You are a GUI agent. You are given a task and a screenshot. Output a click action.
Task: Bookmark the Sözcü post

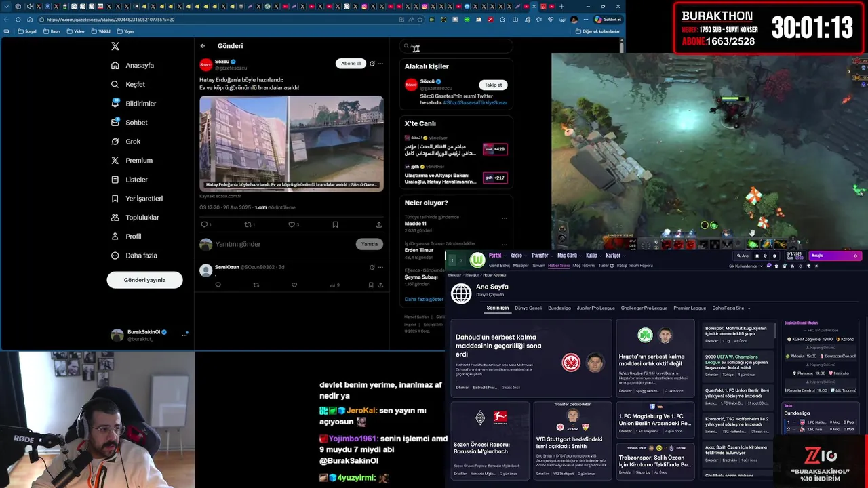coord(335,224)
